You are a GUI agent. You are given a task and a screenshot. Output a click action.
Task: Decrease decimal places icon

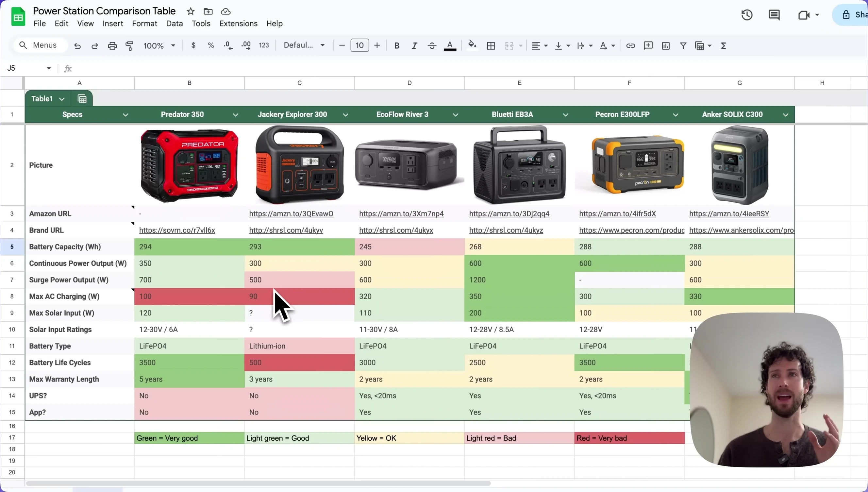coord(228,46)
